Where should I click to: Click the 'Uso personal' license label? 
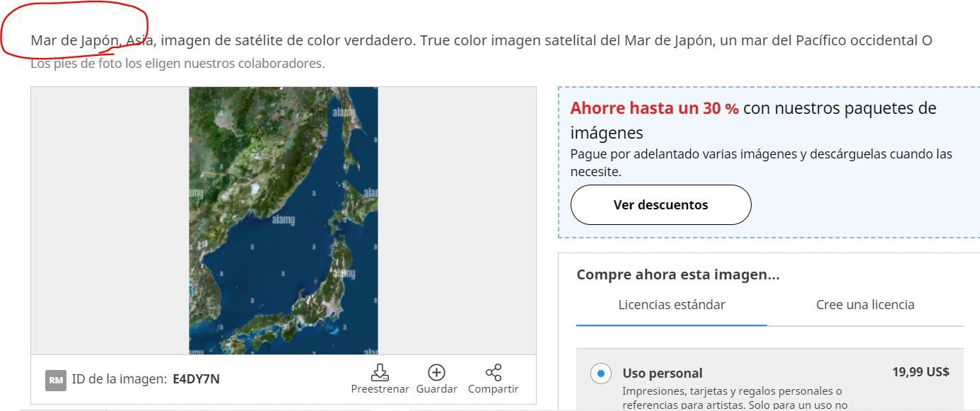coord(663,374)
